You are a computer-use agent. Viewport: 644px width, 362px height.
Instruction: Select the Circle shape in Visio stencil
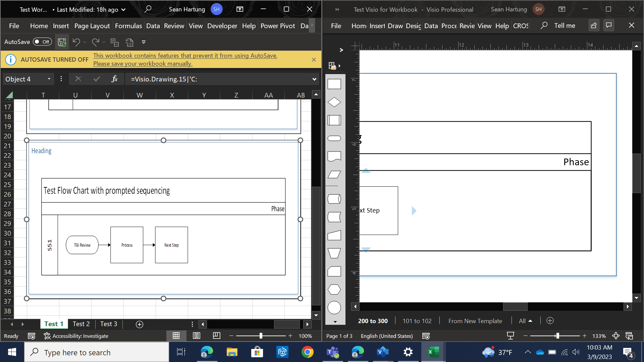[334, 308]
